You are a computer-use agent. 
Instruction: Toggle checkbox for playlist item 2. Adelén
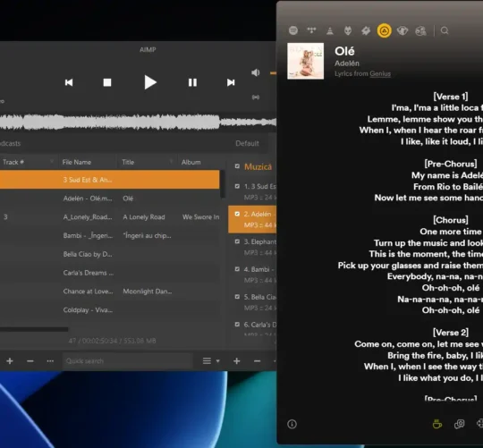(237, 214)
